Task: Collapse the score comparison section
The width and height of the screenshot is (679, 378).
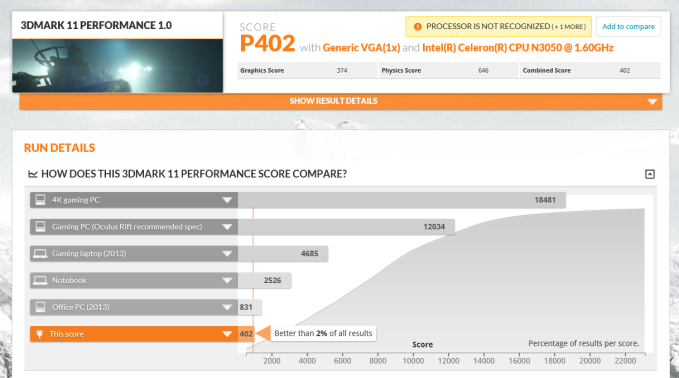Action: [650, 174]
